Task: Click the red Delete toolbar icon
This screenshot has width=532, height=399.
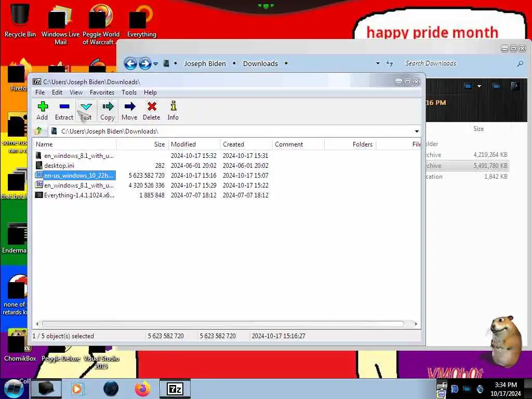Action: 151,111
